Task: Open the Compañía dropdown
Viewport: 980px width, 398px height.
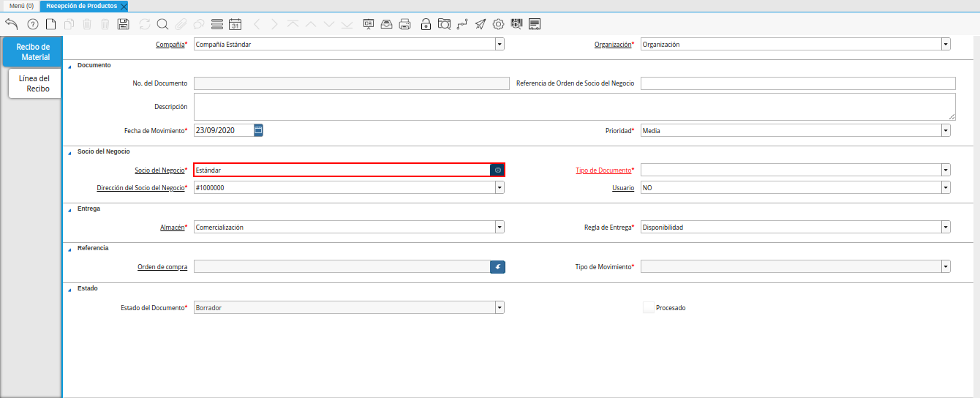Action: (x=500, y=44)
